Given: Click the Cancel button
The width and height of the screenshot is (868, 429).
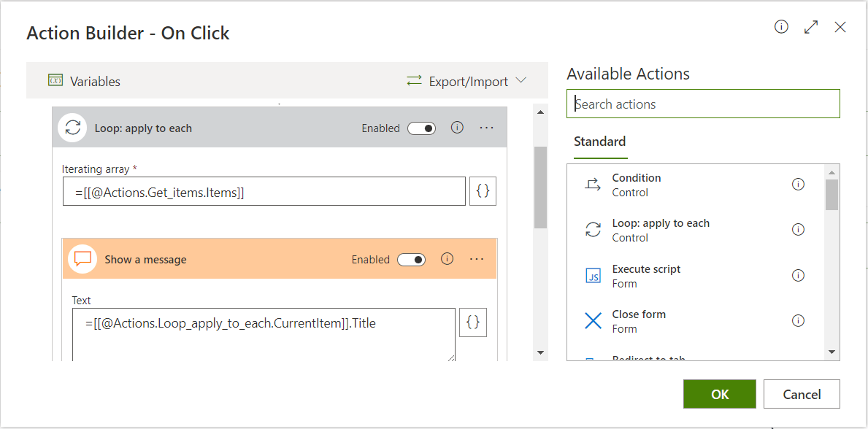Looking at the screenshot, I should point(802,394).
